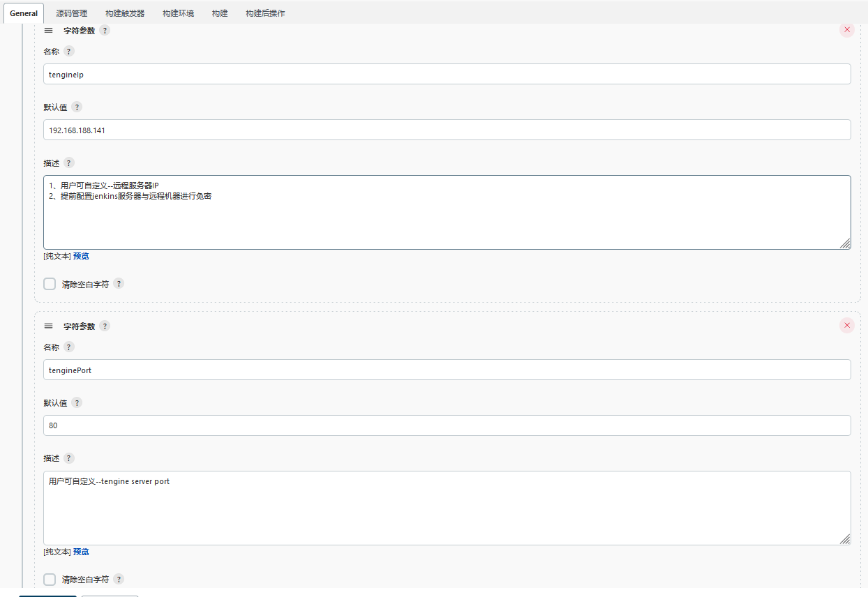Show help for tenginePort 描述 field

coord(68,459)
